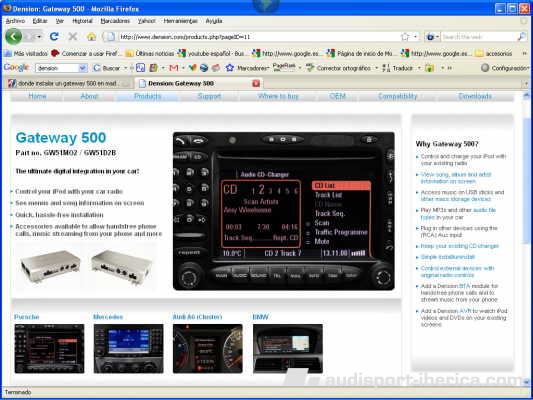
Task: Click the green Back navigation arrow
Action: (x=14, y=36)
